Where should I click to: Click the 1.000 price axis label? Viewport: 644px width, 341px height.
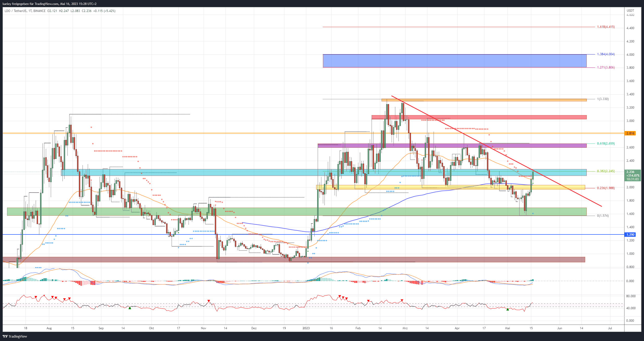tap(630, 254)
